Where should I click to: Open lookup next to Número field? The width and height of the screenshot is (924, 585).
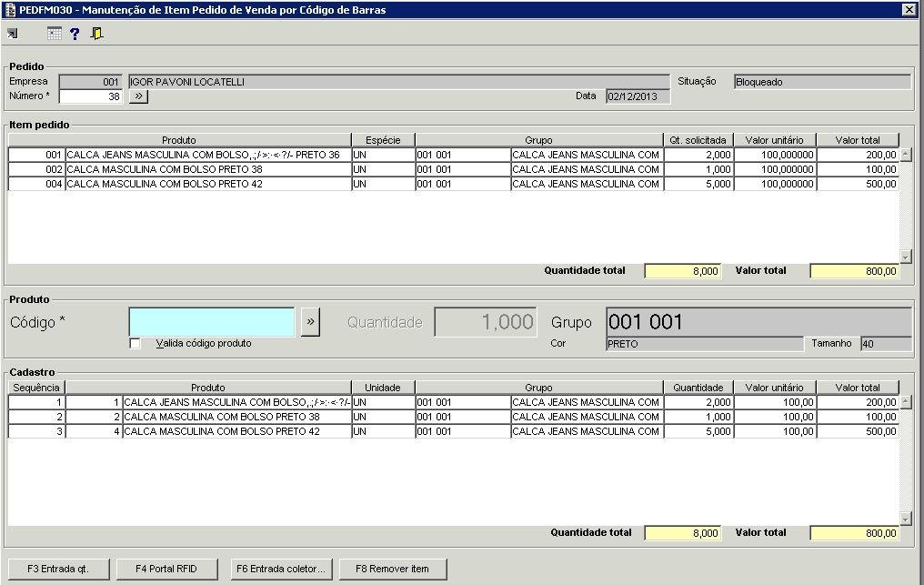pos(138,96)
